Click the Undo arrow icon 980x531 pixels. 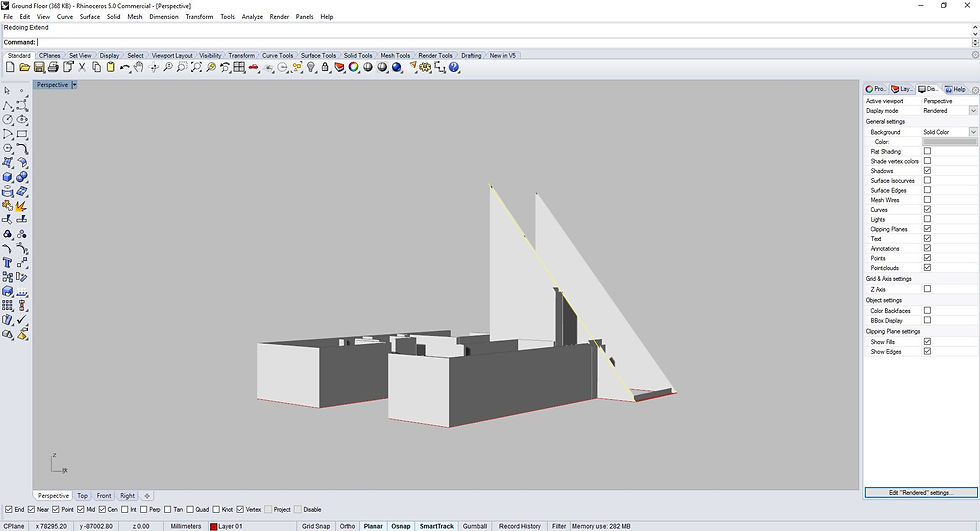click(125, 67)
